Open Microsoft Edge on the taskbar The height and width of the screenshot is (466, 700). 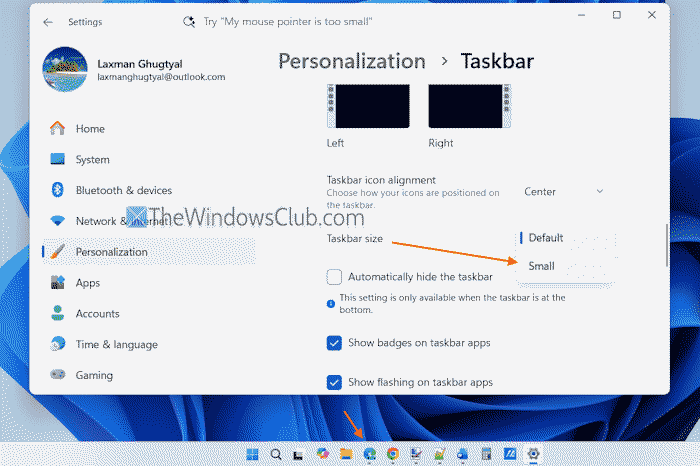pyautogui.click(x=369, y=454)
